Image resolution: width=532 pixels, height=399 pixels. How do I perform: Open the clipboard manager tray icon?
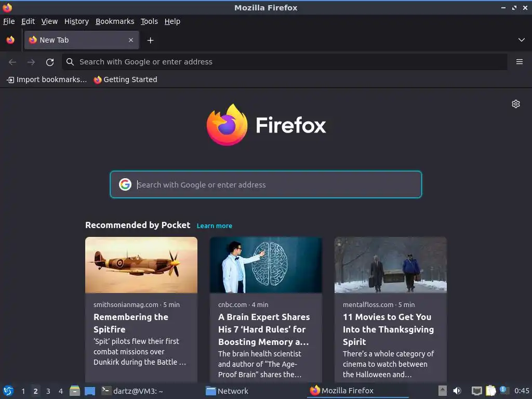pyautogui.click(x=491, y=391)
